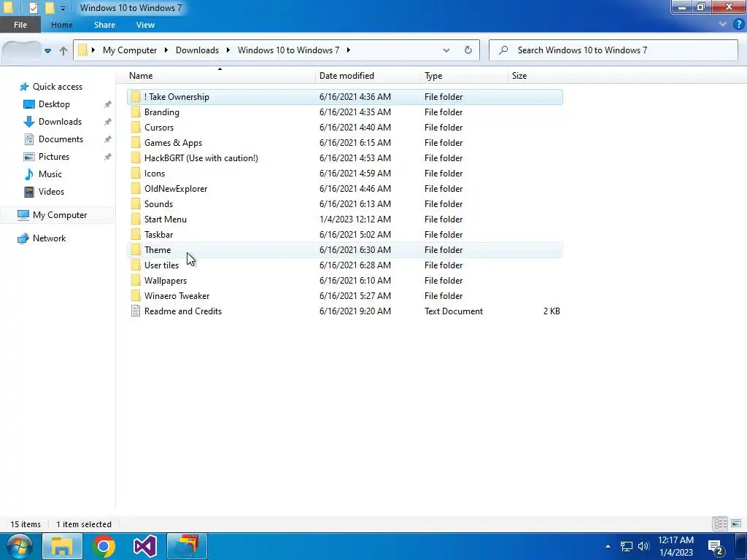Open the clock showing 12:17 AM
747x560 pixels.
(676, 546)
